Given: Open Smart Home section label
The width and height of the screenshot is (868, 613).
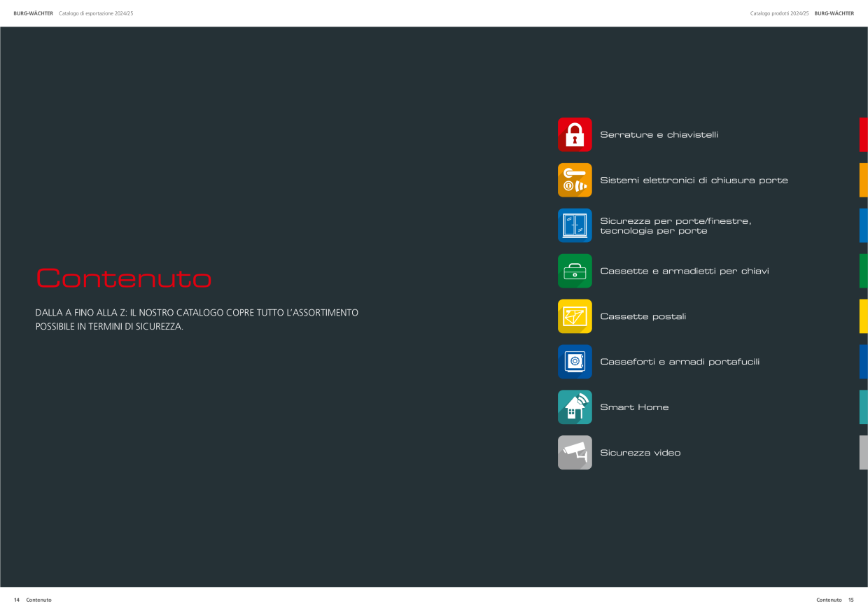Looking at the screenshot, I should pyautogui.click(x=634, y=407).
